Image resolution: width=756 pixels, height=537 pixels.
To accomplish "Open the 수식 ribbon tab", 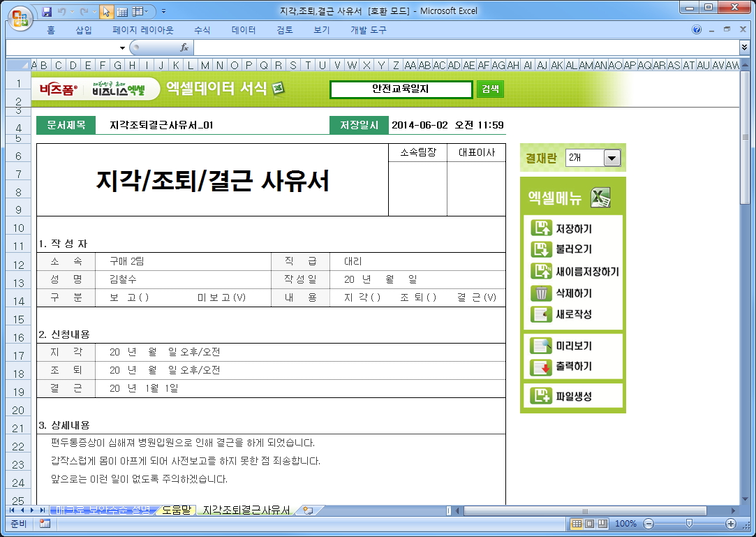I will click(202, 30).
